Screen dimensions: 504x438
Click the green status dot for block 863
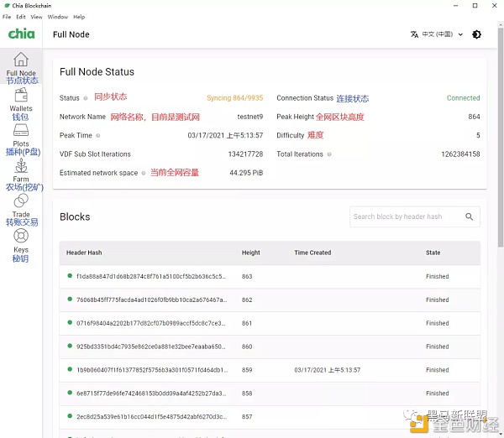[x=70, y=276]
